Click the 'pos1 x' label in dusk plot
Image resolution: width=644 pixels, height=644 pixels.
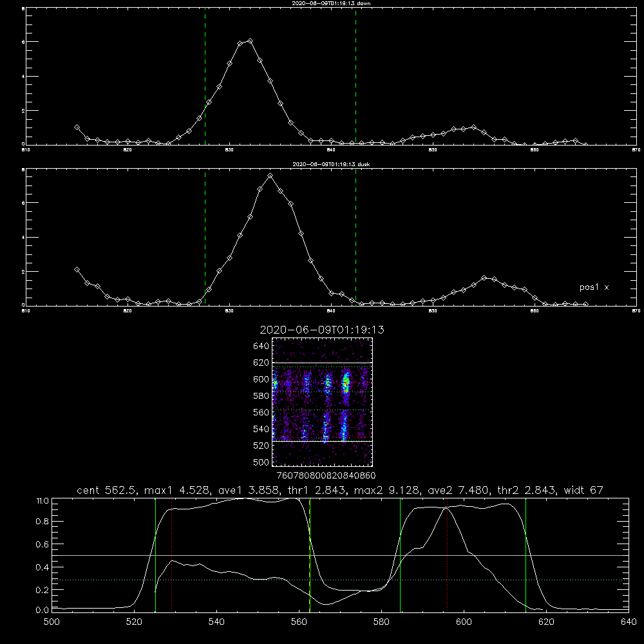point(594,287)
